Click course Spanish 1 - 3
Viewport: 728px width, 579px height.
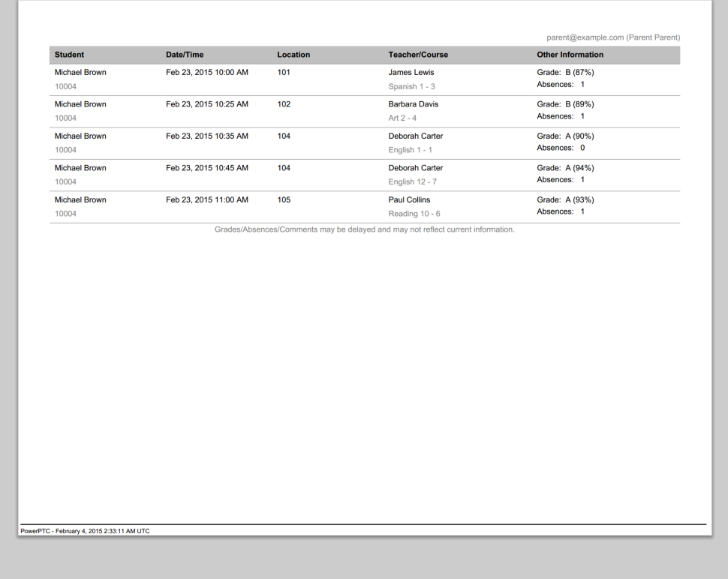(412, 87)
